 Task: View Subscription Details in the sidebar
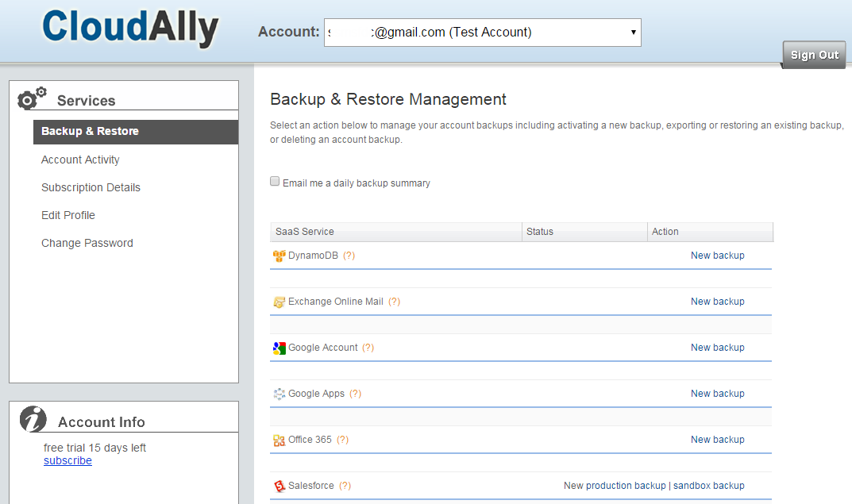[91, 187]
